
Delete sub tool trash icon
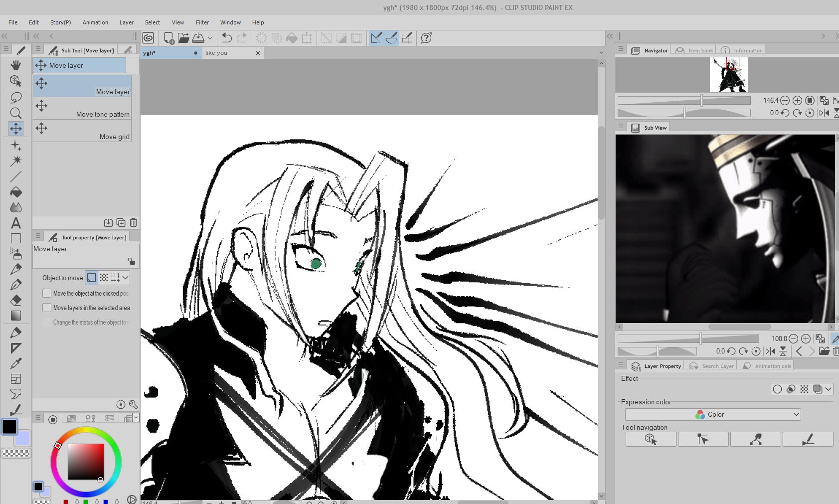pyautogui.click(x=133, y=222)
